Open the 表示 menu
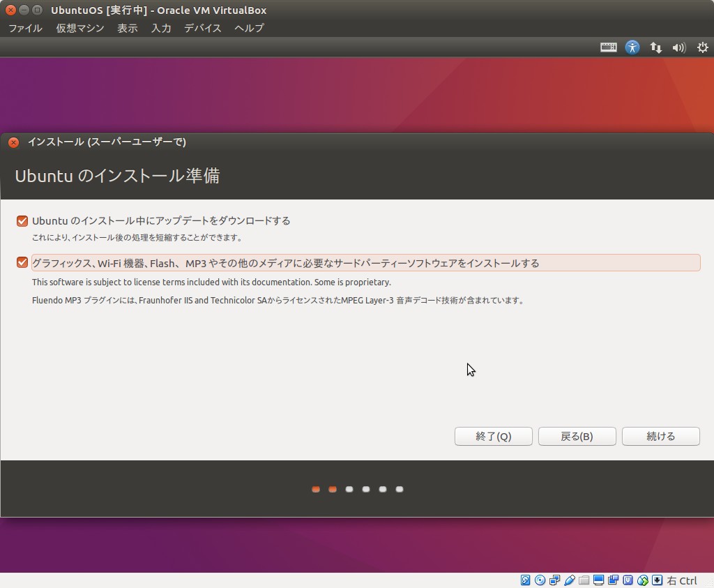The width and height of the screenshot is (714, 588). [128, 28]
